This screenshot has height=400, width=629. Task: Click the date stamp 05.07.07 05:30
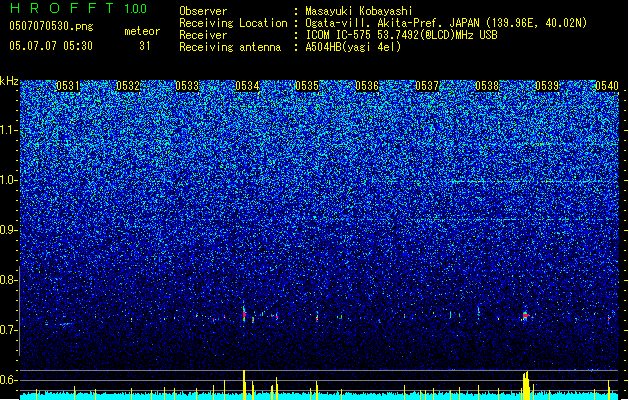pyautogui.click(x=51, y=46)
